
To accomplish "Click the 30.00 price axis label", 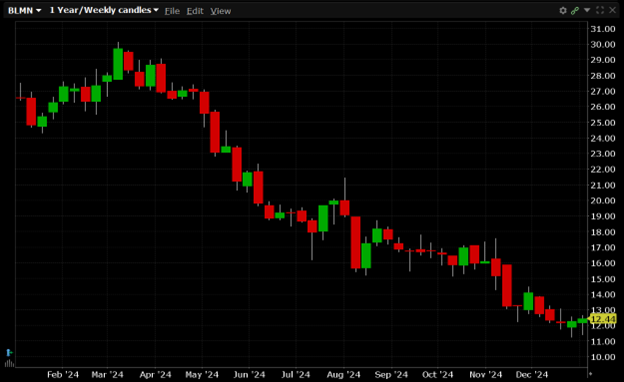I will tap(603, 45).
